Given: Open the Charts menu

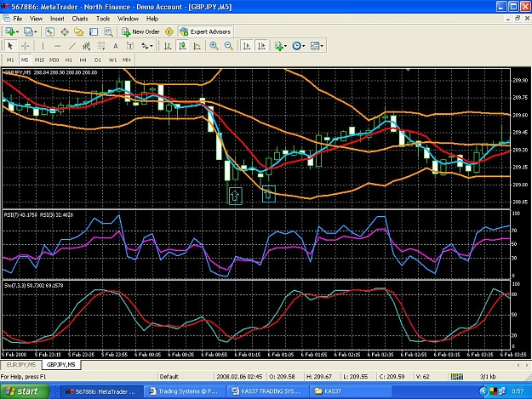Looking at the screenshot, I should (x=80, y=19).
